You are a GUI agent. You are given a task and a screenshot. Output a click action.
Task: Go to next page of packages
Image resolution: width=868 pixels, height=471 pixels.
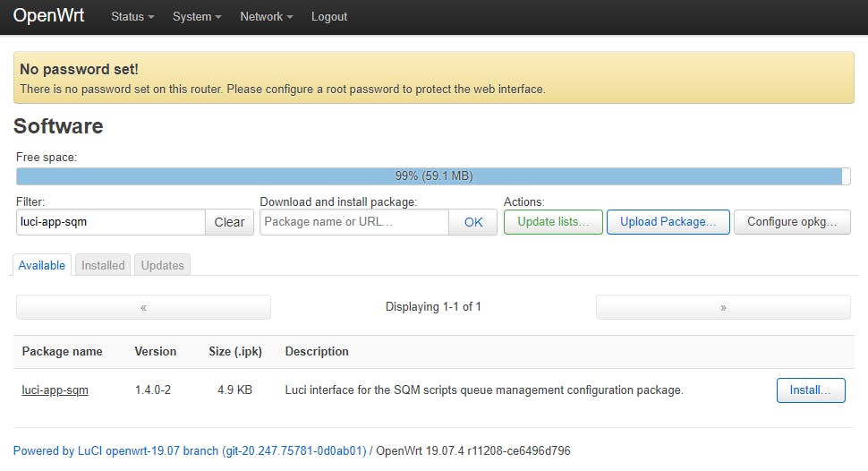click(x=723, y=307)
